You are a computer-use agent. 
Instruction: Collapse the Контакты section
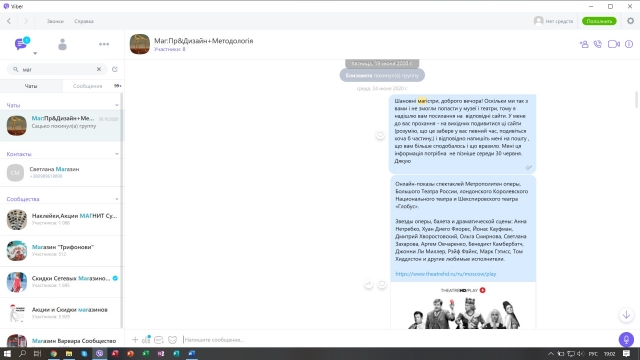(117, 154)
